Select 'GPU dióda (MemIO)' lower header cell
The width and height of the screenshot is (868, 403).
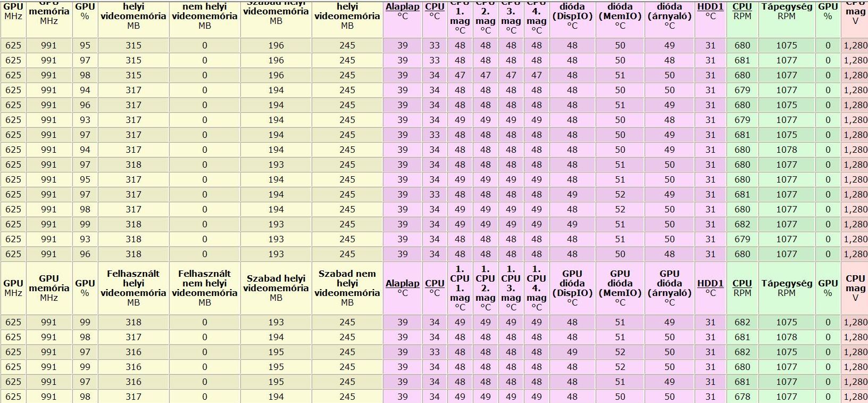(620, 288)
